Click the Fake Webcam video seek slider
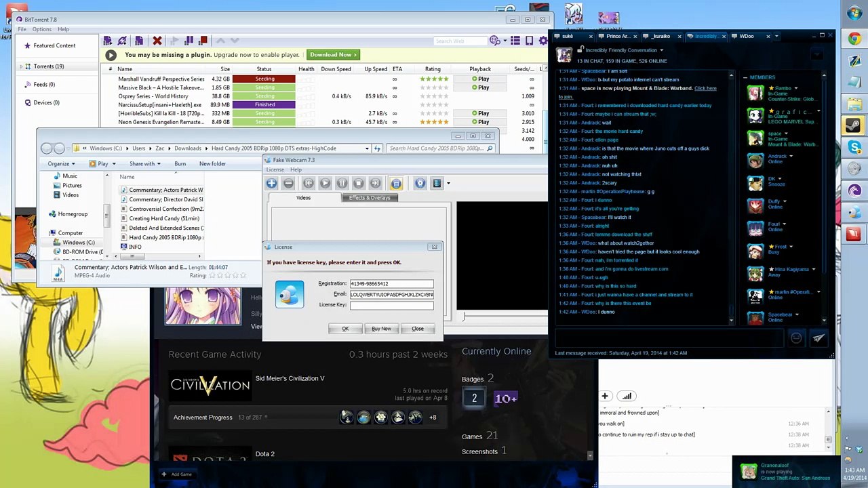The height and width of the screenshot is (488, 868). pyautogui.click(x=505, y=316)
